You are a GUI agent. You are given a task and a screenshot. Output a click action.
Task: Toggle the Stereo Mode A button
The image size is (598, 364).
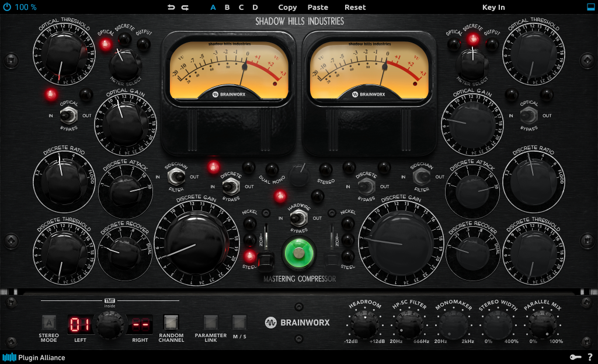[49, 323]
